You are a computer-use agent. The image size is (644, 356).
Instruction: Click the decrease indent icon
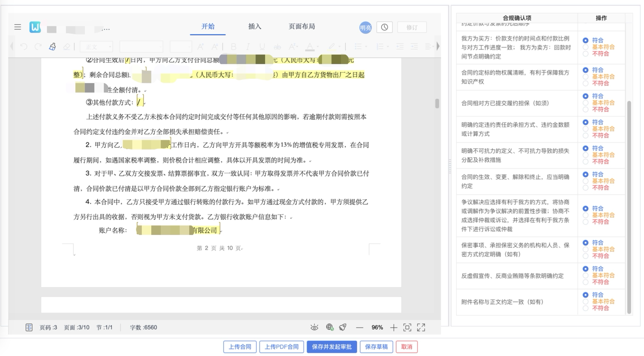[400, 47]
